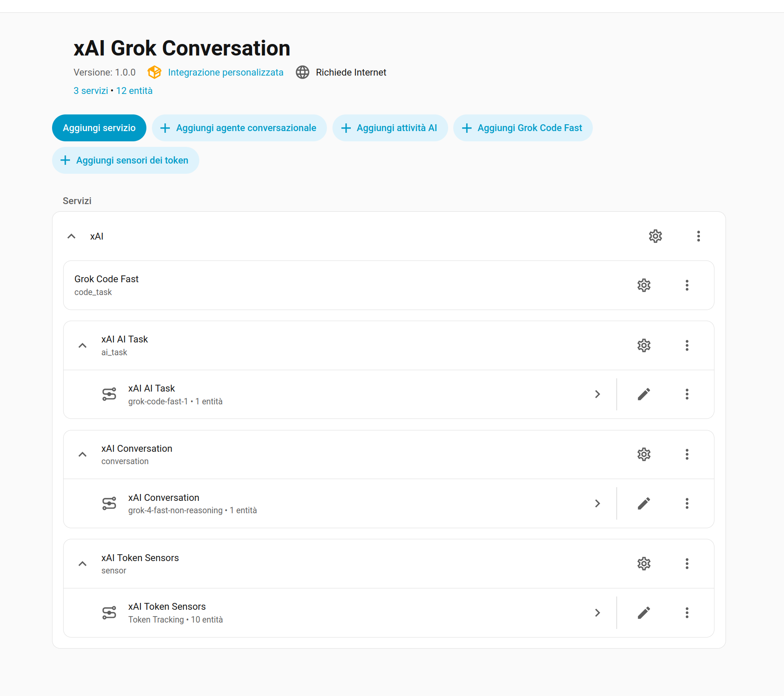
Task: Edit the xAI Conversation device
Action: 644,503
